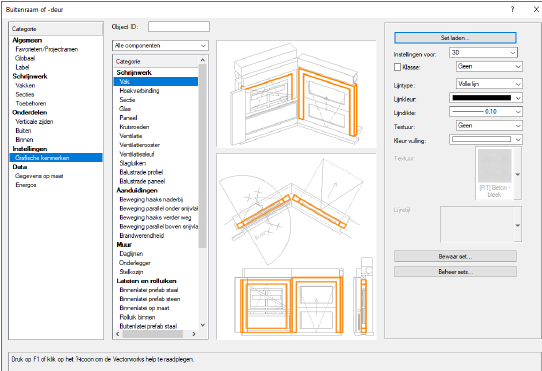Image resolution: width=542 pixels, height=371 pixels.
Task: Select the Balustrade paneel component
Action: click(x=142, y=181)
